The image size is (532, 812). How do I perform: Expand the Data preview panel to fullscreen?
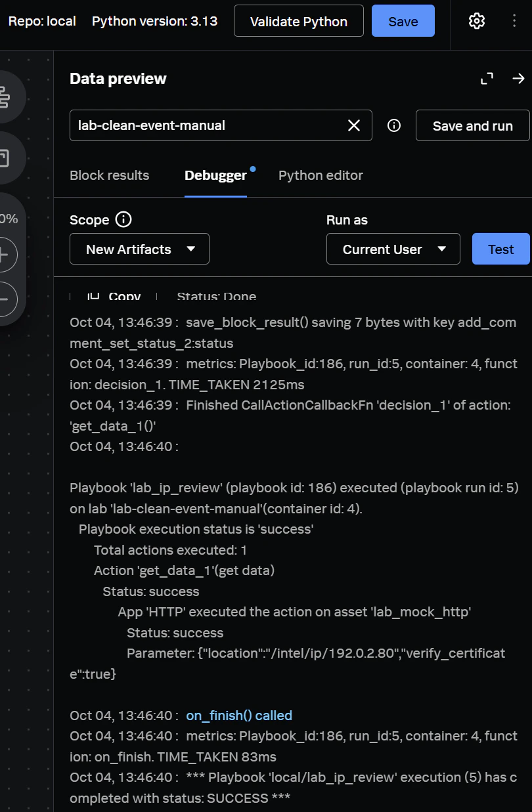[487, 79]
